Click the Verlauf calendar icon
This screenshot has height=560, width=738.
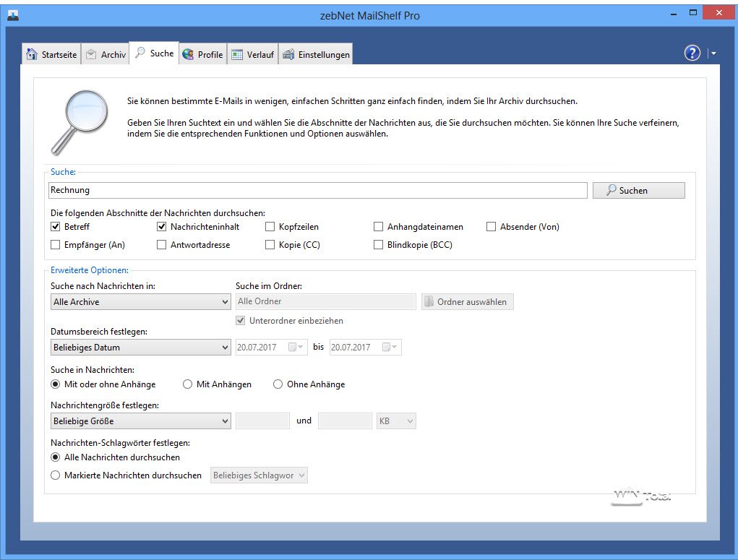[x=237, y=55]
